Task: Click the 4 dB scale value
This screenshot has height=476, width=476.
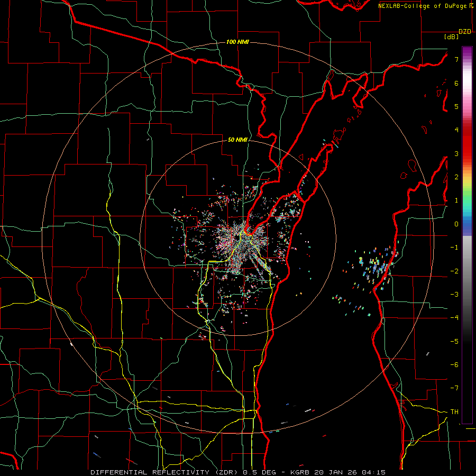Action: tap(456, 130)
